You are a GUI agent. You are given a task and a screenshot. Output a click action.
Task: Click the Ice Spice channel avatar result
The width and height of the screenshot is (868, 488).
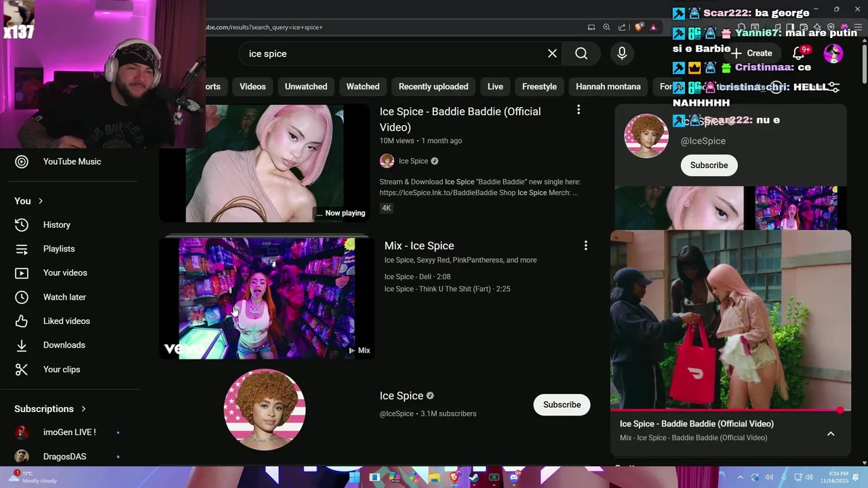(264, 409)
